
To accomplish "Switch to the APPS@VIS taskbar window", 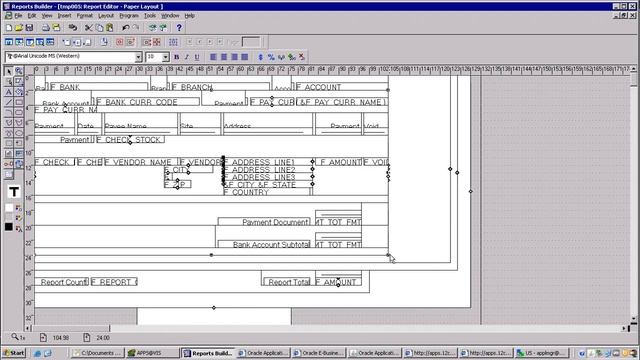I will (151, 353).
